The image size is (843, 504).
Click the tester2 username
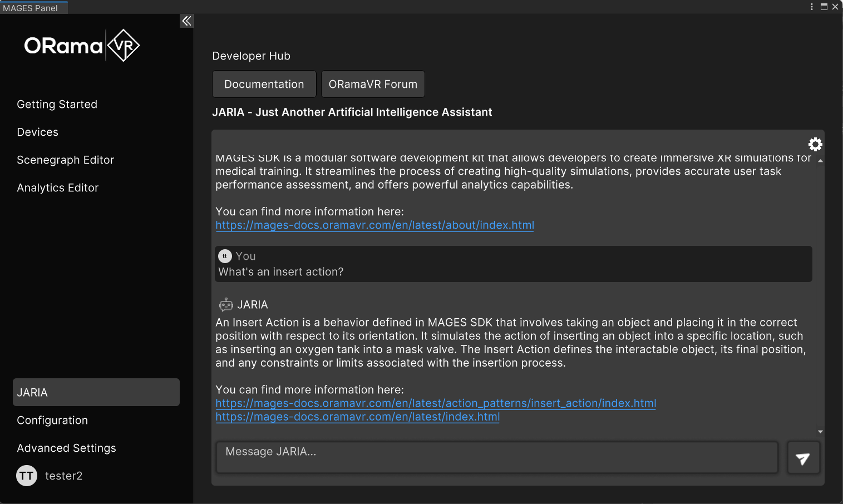point(63,476)
